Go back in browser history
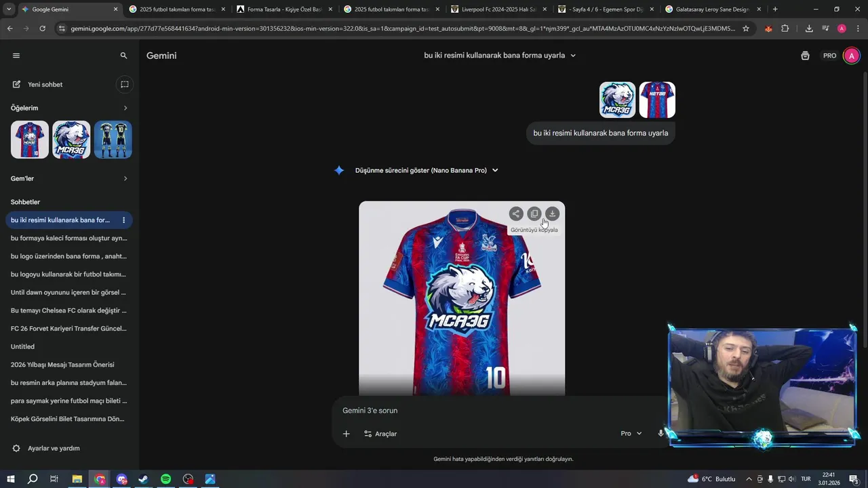This screenshot has width=868, height=488. 9,28
